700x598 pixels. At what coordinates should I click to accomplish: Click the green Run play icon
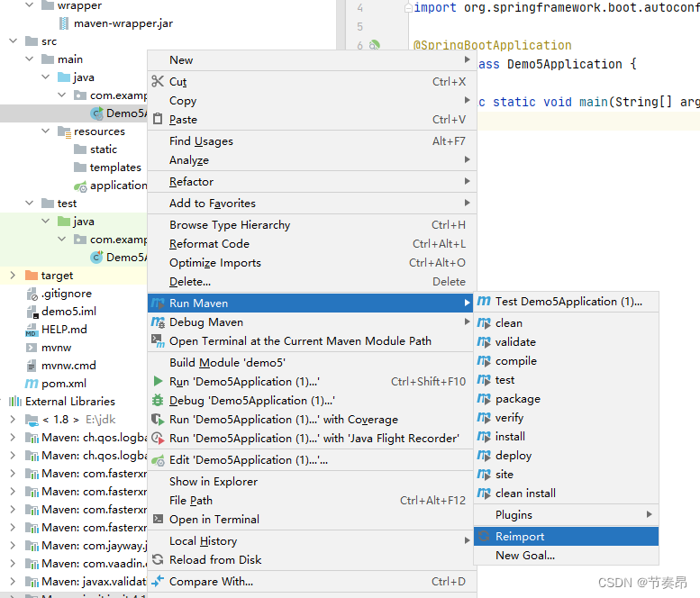coord(158,382)
